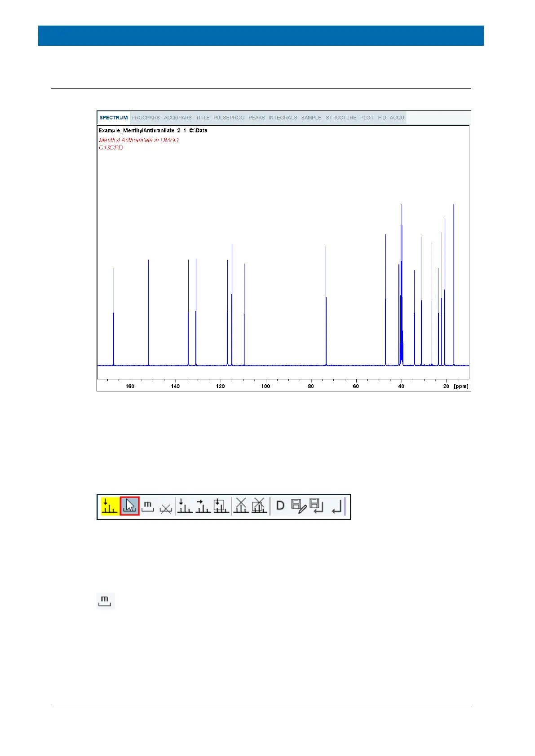Click the delete peak range crossed icon

[166, 508]
